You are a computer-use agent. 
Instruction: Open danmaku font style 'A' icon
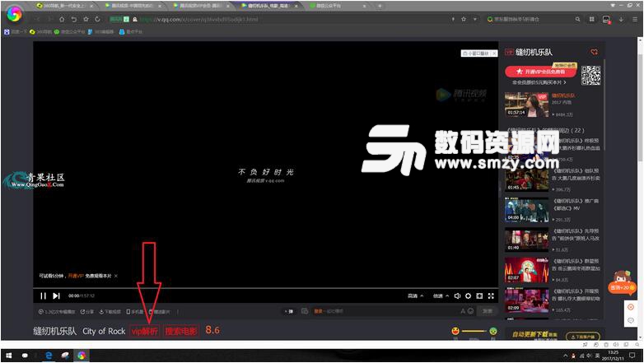click(463, 311)
